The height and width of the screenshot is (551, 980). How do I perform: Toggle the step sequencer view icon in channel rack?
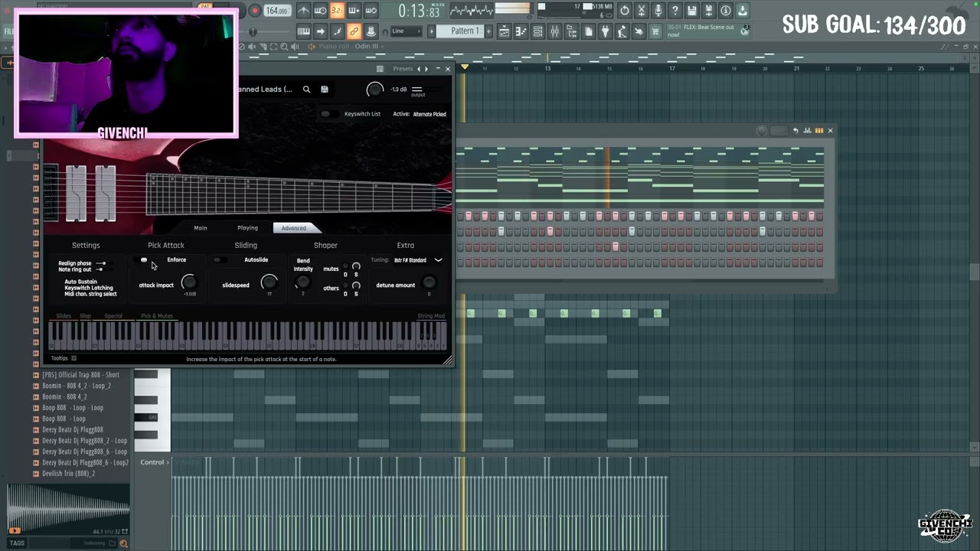pyautogui.click(x=818, y=131)
